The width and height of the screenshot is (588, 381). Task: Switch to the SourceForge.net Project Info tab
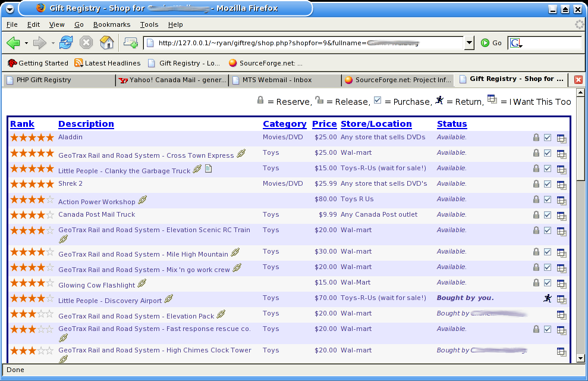coord(398,80)
